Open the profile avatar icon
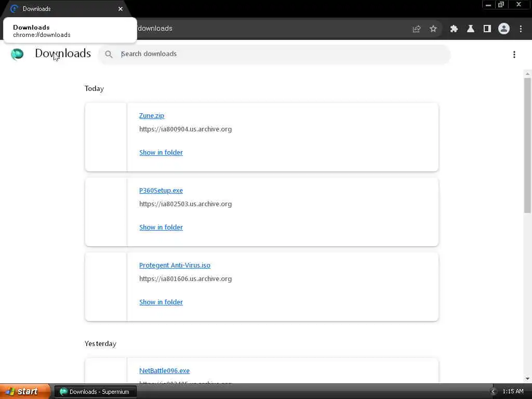The height and width of the screenshot is (399, 532). coord(504,29)
